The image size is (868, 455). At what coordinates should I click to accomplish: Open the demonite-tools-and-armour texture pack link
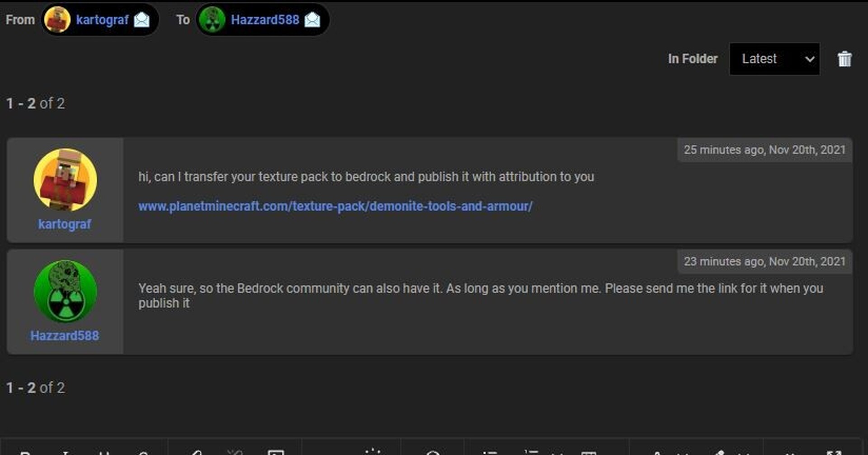click(x=335, y=206)
